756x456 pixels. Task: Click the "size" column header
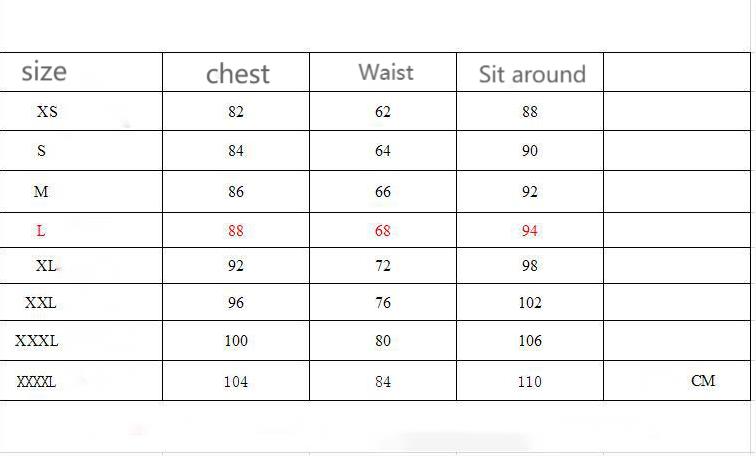[x=44, y=72]
